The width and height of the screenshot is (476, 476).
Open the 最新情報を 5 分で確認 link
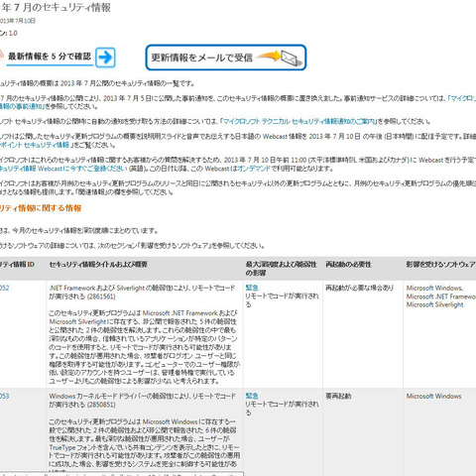50,57
